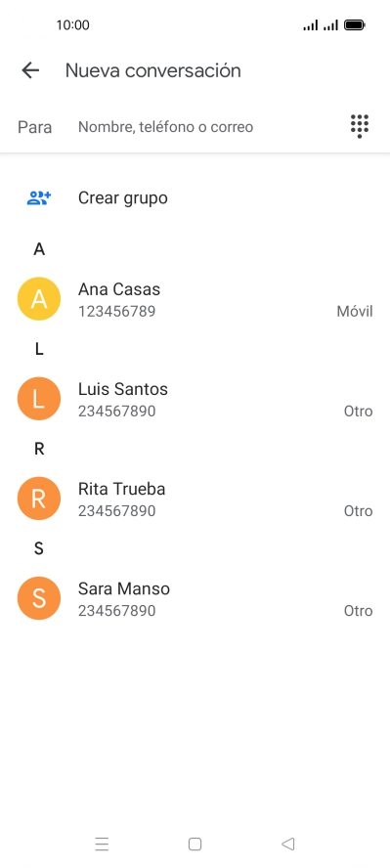The height and width of the screenshot is (868, 390).
Task: Open the dial pad keypad icon
Action: [x=360, y=126]
